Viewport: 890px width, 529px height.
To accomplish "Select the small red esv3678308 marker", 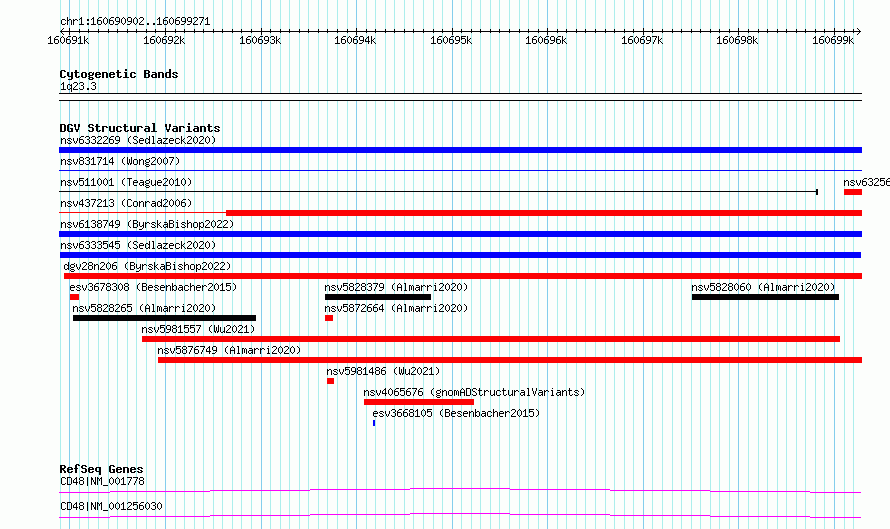I will coord(74,297).
